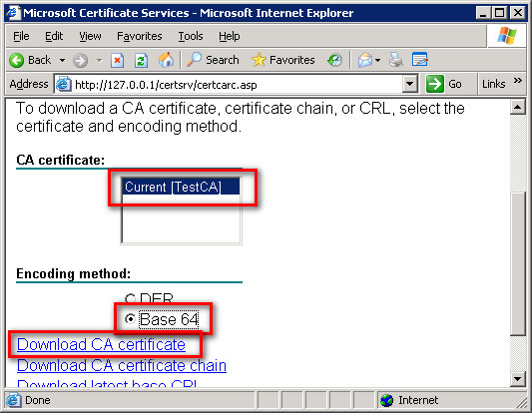The width and height of the screenshot is (532, 413).
Task: Click the Refresh page icon
Action: [141, 61]
